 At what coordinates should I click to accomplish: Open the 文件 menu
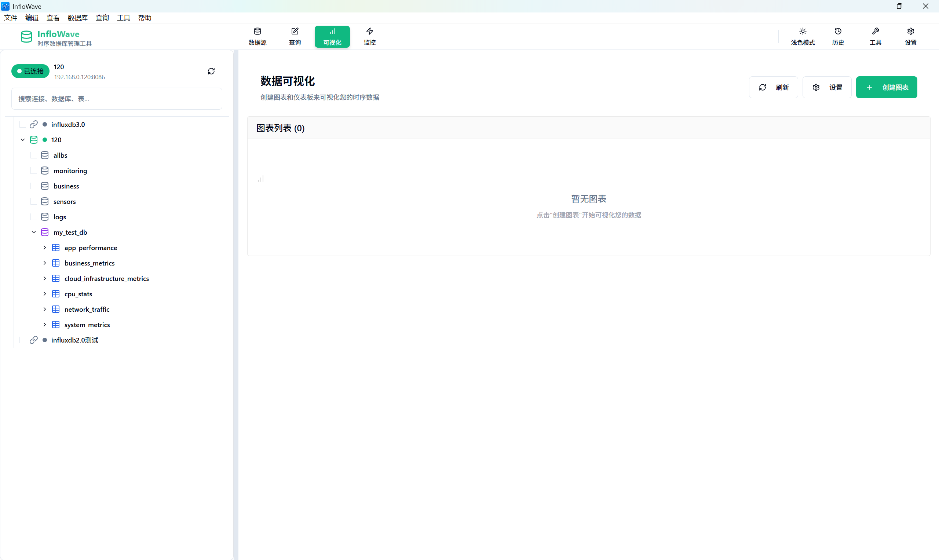pos(11,18)
